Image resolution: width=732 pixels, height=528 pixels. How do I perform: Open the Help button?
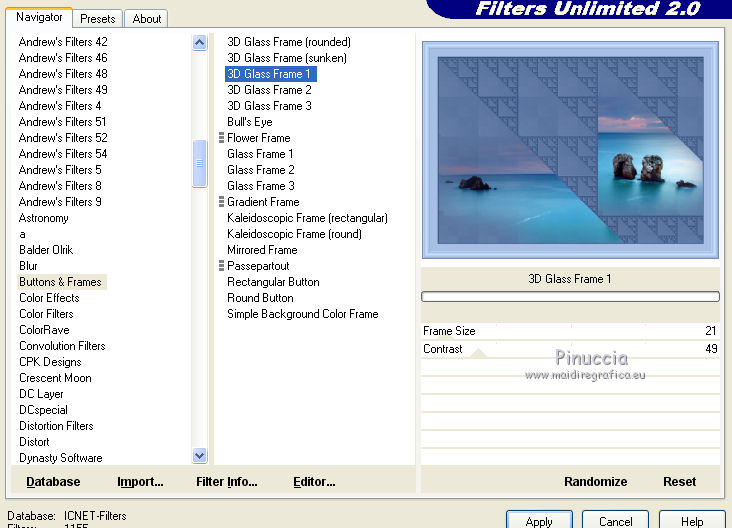pyautogui.click(x=692, y=520)
